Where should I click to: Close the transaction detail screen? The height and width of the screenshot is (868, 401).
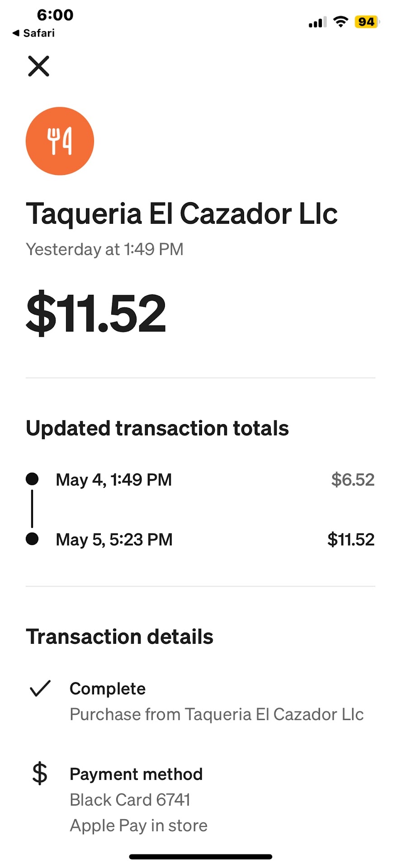38,66
